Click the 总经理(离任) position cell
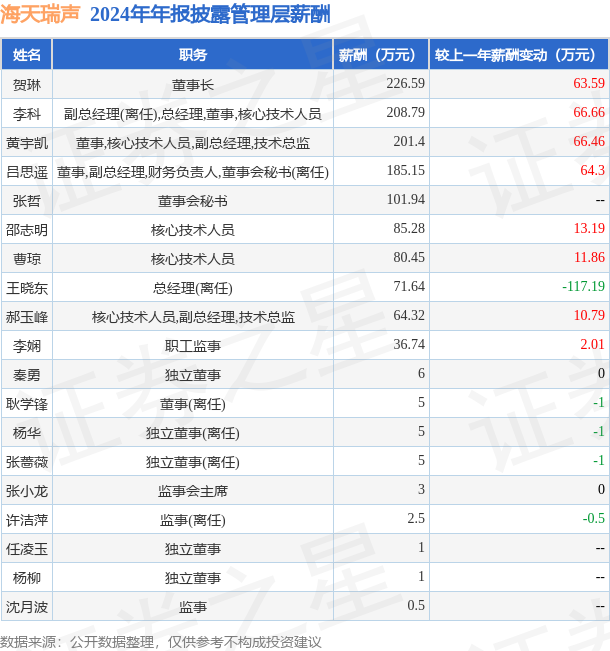610x651 pixels. (x=193, y=288)
